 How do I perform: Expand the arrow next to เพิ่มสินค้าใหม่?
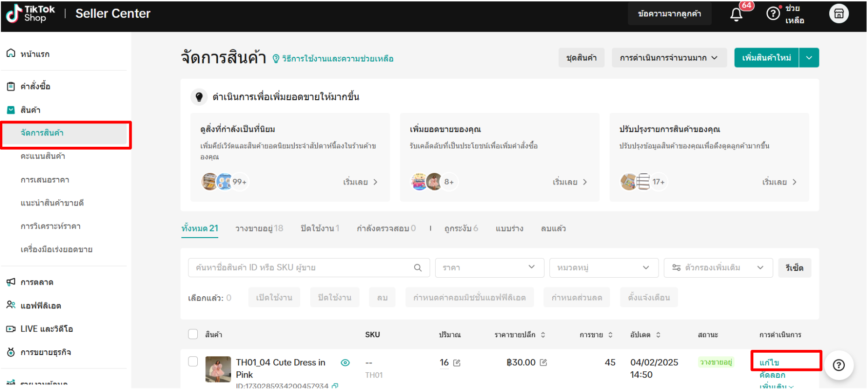809,58
